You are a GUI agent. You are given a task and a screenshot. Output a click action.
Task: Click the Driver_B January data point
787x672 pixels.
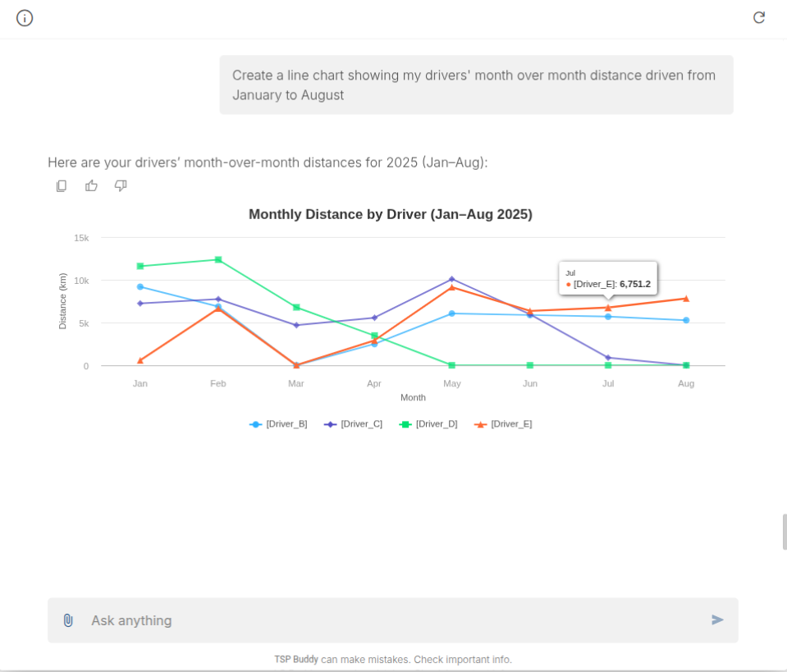(x=140, y=286)
